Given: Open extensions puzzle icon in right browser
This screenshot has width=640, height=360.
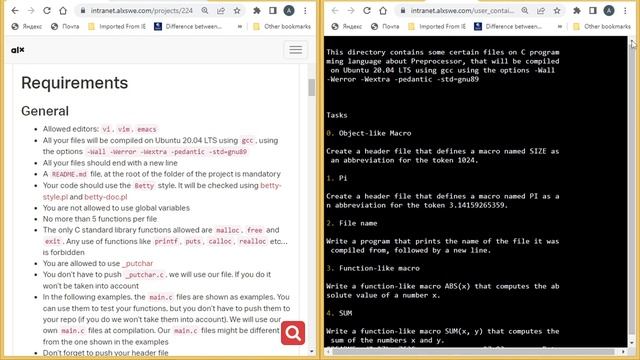Looking at the screenshot, I should point(577,11).
